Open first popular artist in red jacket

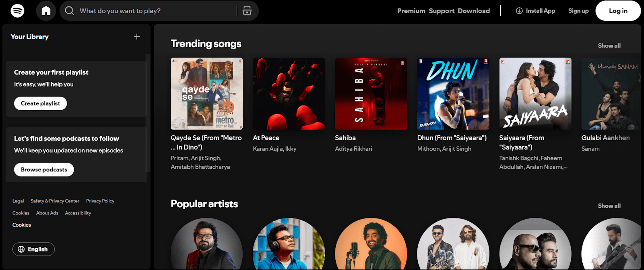click(206, 244)
